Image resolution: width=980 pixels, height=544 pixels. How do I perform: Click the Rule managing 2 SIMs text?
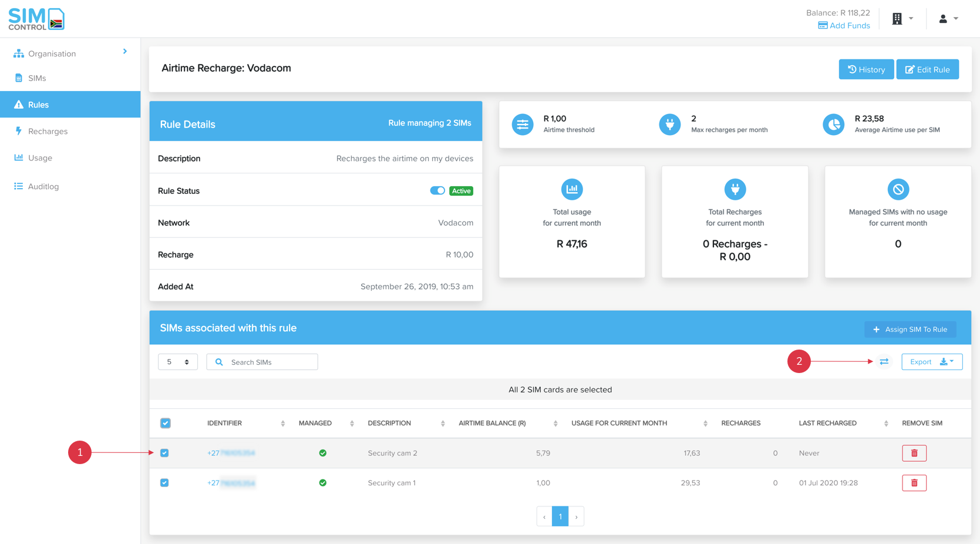tap(430, 123)
